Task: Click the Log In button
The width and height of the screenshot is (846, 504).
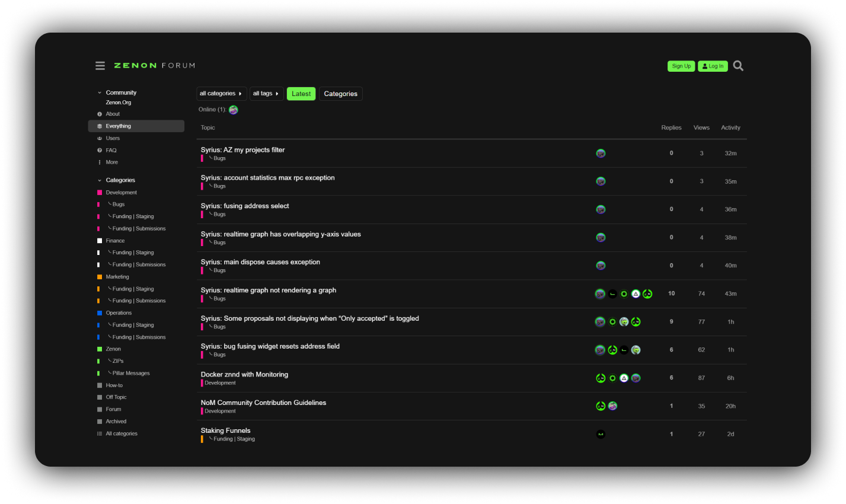Action: (713, 66)
